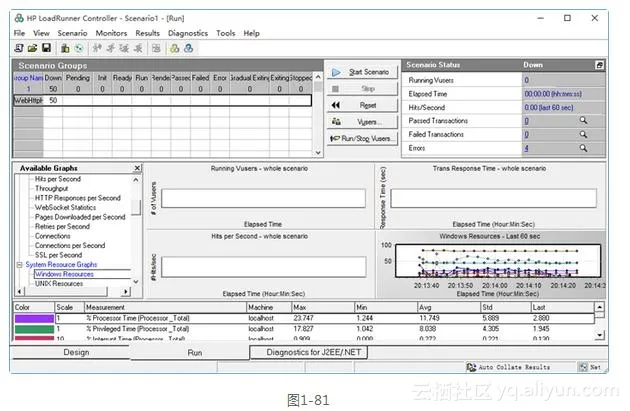Screen dimensions: 630x411
Task: Click the Passed Transactions count link
Action: click(527, 121)
